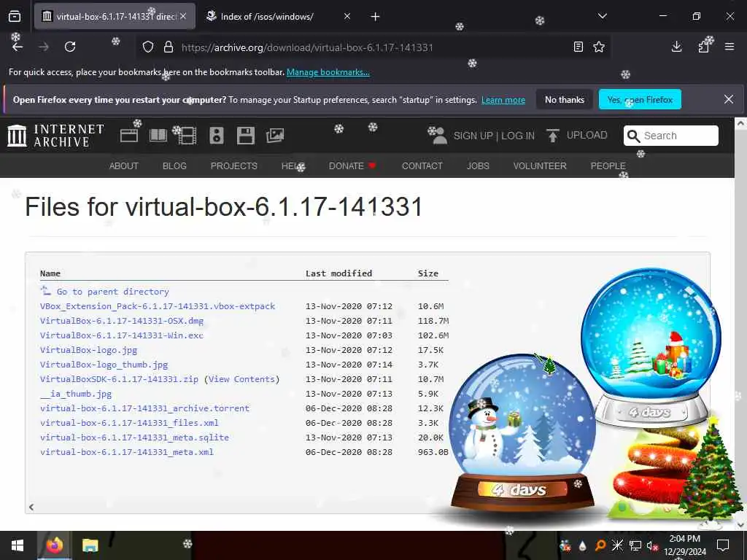This screenshot has width=747, height=560.
Task: Click the Internet Archive search field
Action: 671,136
